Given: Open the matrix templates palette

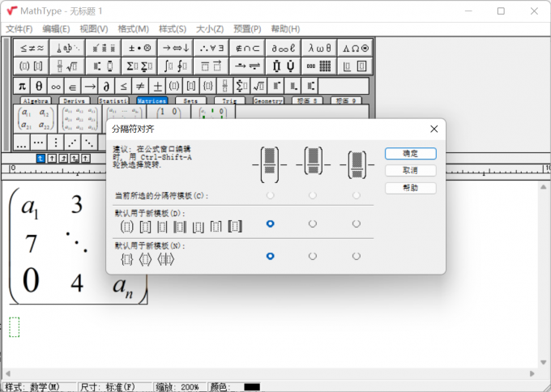Looking at the screenshot, I should click(319, 66).
